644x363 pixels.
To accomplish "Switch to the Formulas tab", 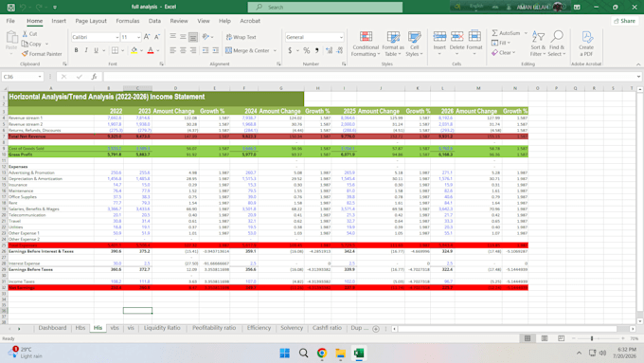I will click(128, 21).
